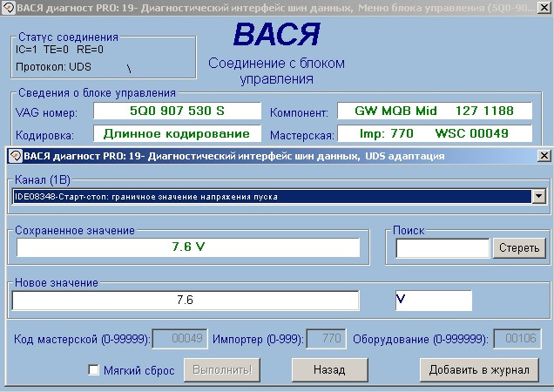This screenshot has width=554, height=392.
Task: Click the Выполнить! button
Action: (222, 369)
